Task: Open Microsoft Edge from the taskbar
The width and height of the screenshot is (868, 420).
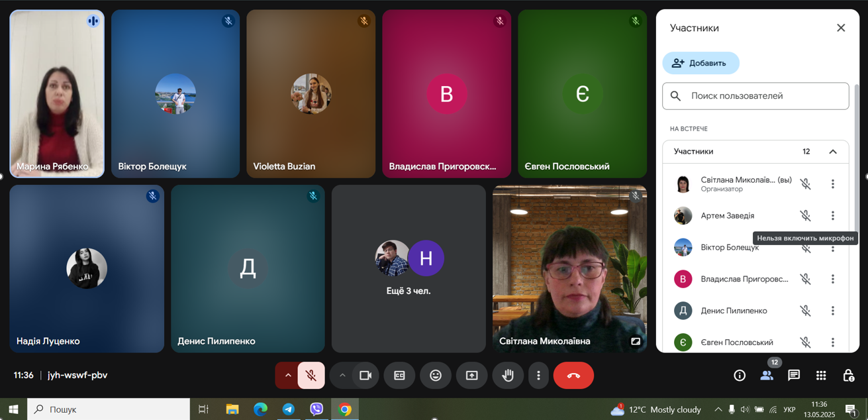Action: [260, 409]
